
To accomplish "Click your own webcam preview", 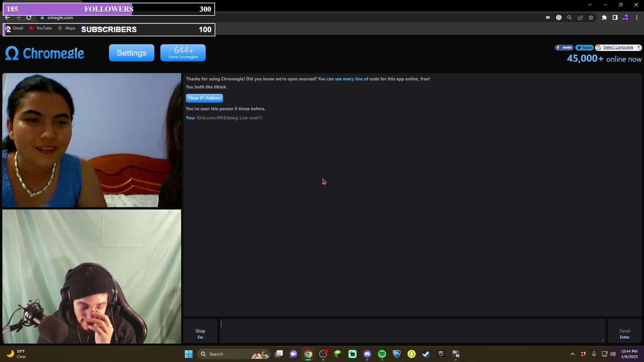I will pyautogui.click(x=92, y=277).
